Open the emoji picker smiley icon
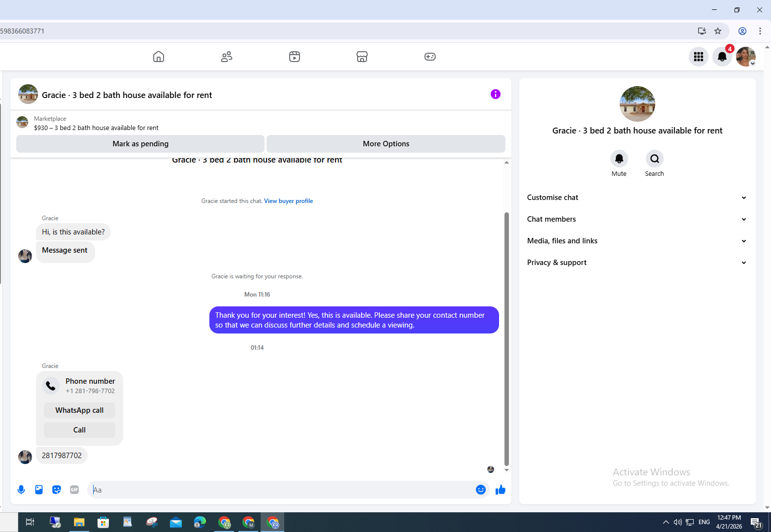The image size is (771, 532). click(481, 490)
